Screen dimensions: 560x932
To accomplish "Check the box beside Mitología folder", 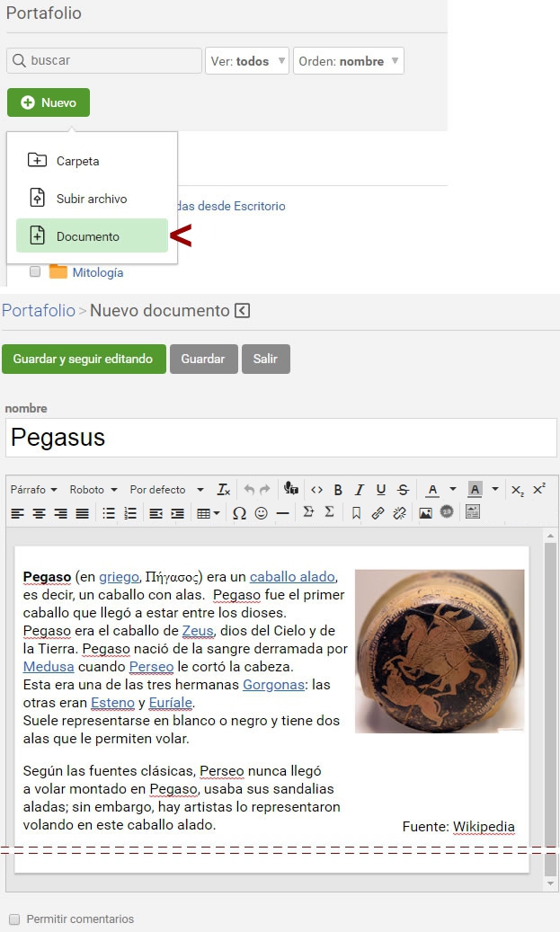I will 35,271.
